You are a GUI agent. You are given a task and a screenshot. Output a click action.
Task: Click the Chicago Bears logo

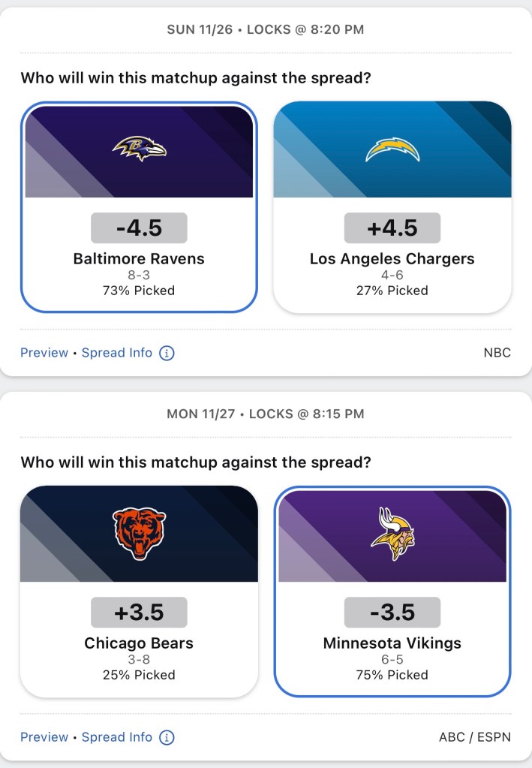click(x=139, y=533)
